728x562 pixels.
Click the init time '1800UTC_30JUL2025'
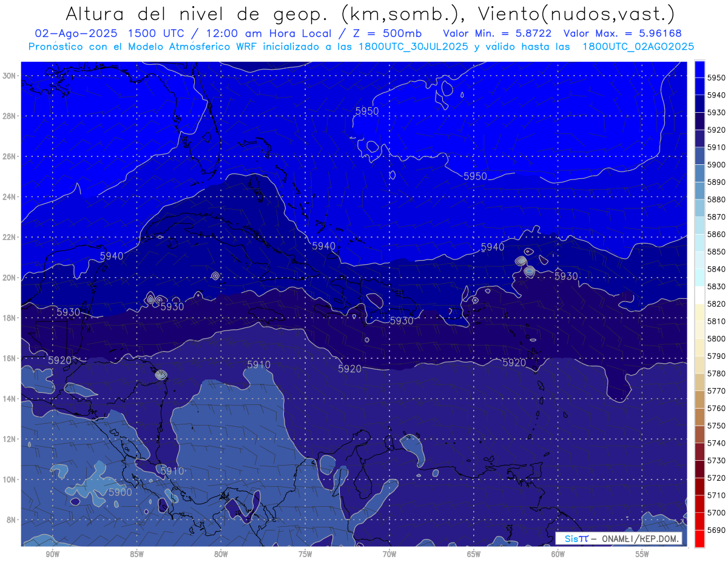click(413, 47)
